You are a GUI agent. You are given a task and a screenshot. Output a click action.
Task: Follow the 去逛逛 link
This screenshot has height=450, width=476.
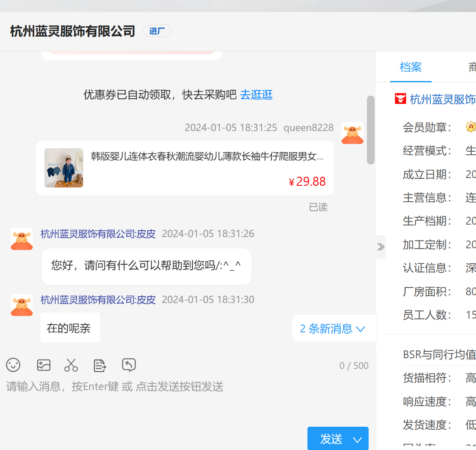point(256,94)
